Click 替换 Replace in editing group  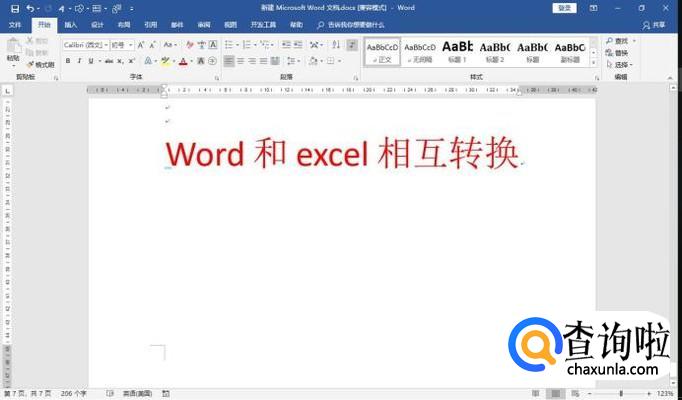coord(617,53)
